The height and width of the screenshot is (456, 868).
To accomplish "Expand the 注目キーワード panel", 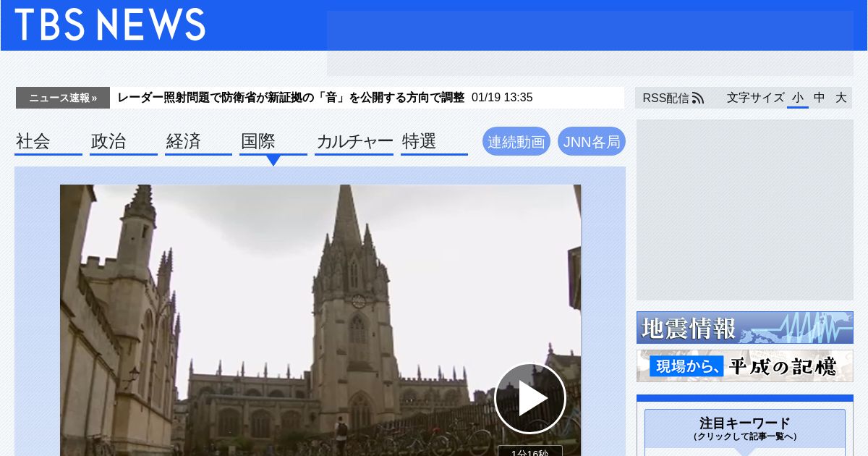I will [745, 428].
